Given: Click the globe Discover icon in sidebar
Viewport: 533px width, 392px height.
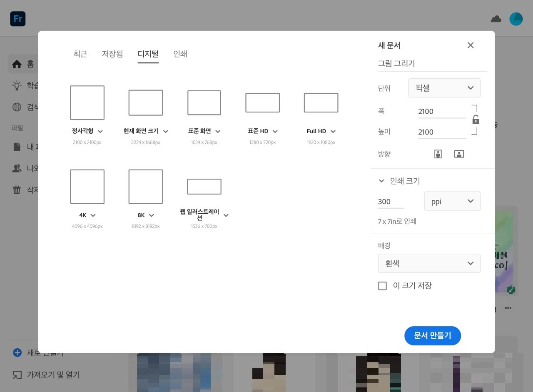Looking at the screenshot, I should [x=17, y=107].
